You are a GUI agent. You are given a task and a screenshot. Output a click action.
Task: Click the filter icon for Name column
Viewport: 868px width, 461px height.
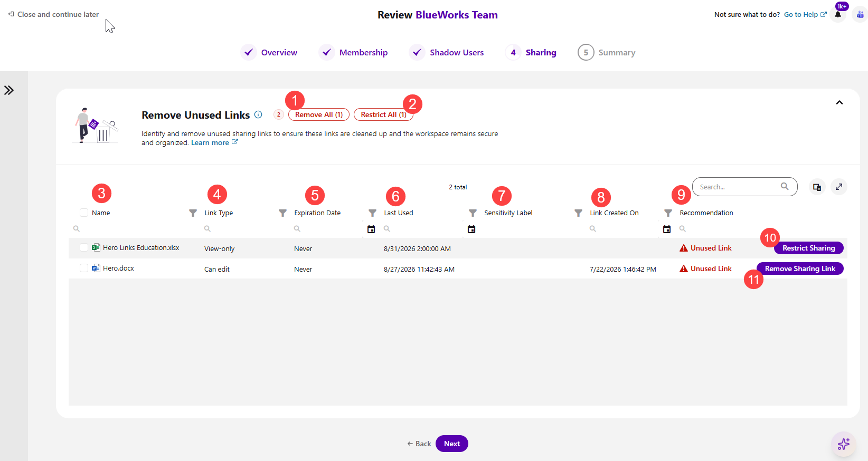click(193, 213)
